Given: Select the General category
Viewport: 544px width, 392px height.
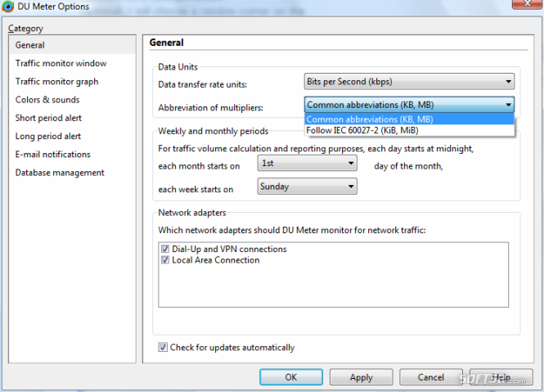Looking at the screenshot, I should [x=73, y=45].
